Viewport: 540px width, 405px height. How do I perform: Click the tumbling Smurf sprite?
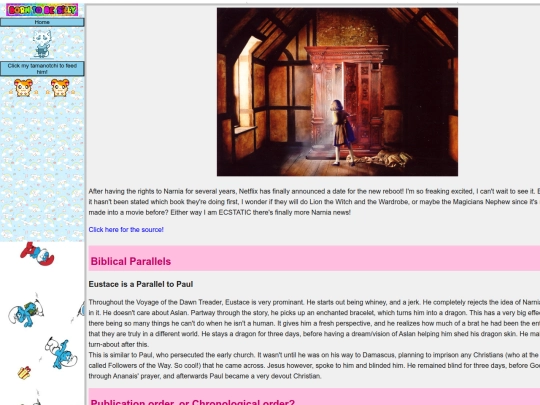pyautogui.click(x=61, y=353)
